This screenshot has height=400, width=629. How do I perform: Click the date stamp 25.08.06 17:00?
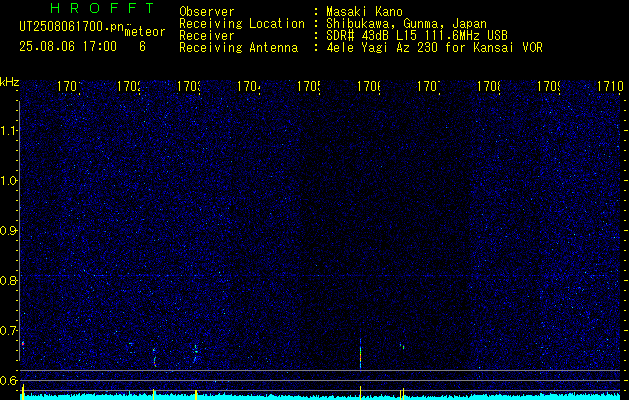tap(68, 47)
